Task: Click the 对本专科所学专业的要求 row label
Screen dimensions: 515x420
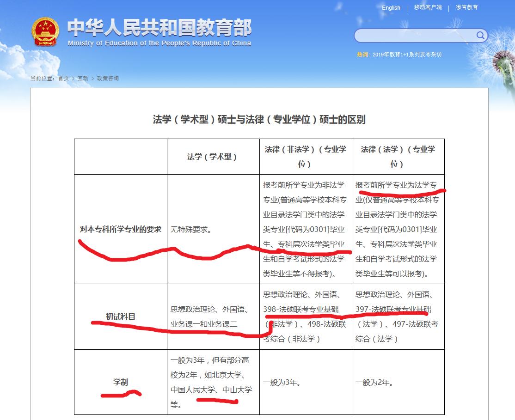Action: (x=120, y=228)
